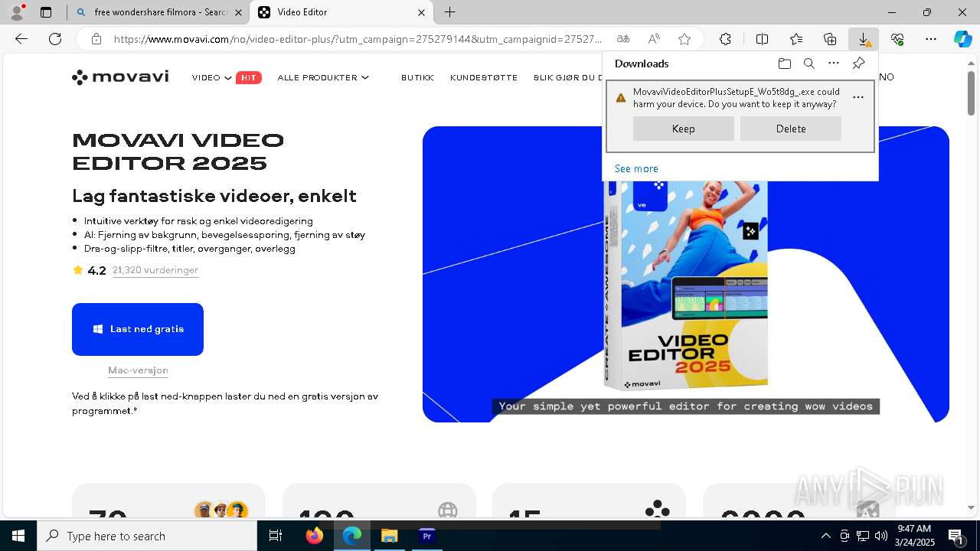Click the Movavi logo
Screen dimensions: 980x551
[120, 77]
